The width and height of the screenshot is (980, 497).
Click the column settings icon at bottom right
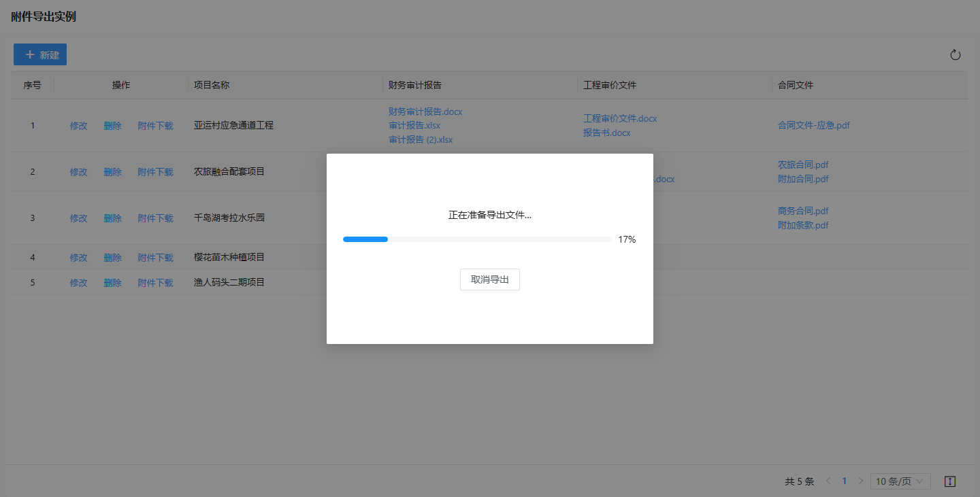tap(950, 481)
